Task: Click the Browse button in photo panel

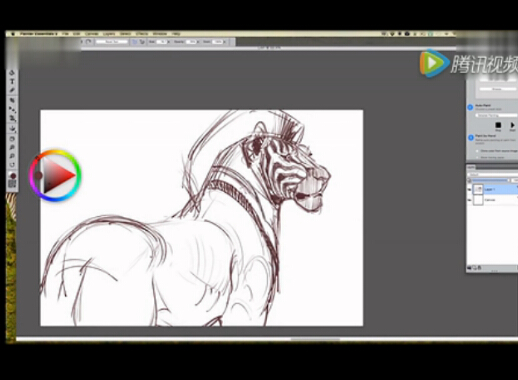Action: (497, 89)
